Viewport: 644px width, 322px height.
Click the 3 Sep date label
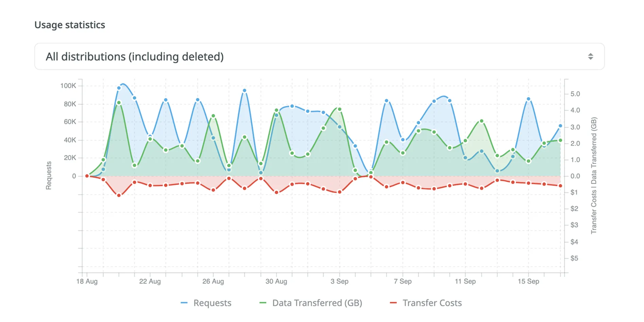coord(340,282)
